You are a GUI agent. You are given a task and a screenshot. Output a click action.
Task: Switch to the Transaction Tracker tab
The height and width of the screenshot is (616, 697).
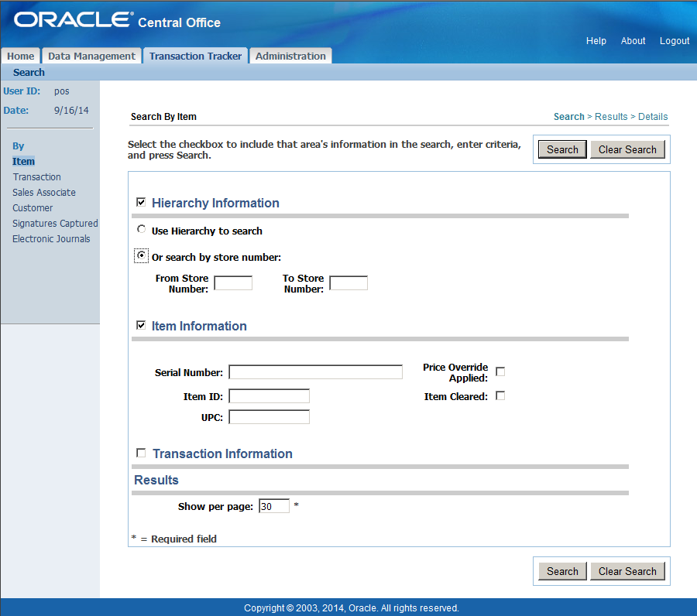tap(195, 56)
